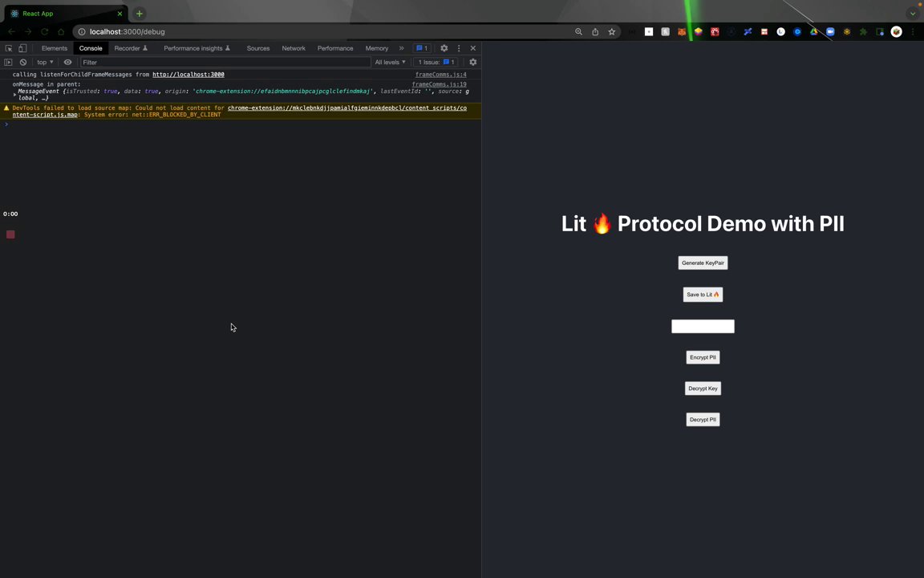Open the Extensions puzzle piece menu

click(863, 32)
